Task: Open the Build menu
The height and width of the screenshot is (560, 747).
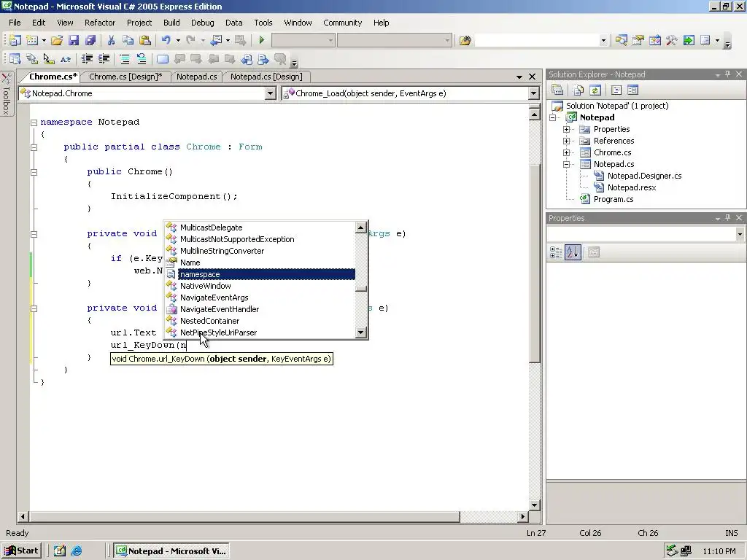Action: click(x=171, y=23)
